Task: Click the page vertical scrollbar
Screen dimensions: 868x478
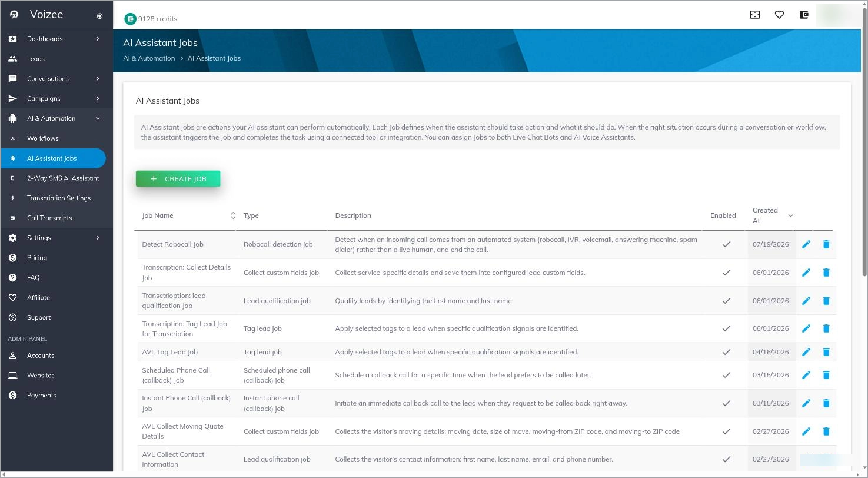Action: click(864, 141)
